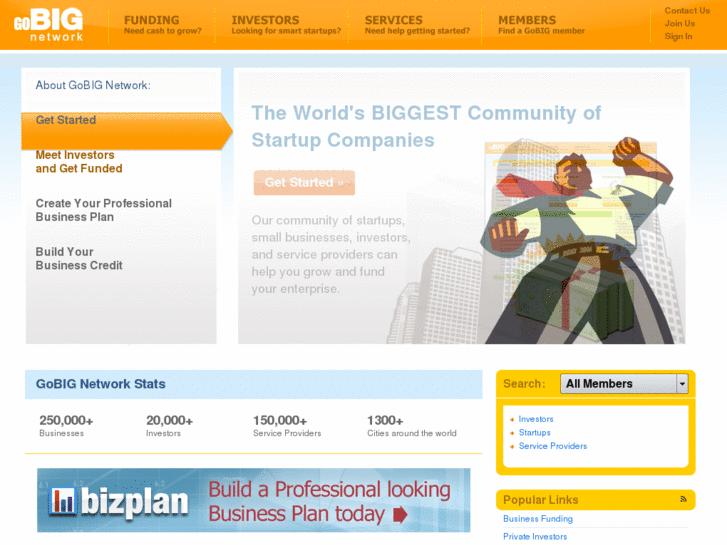
Task: Follow the Private Investors popular link
Action: pos(535,536)
